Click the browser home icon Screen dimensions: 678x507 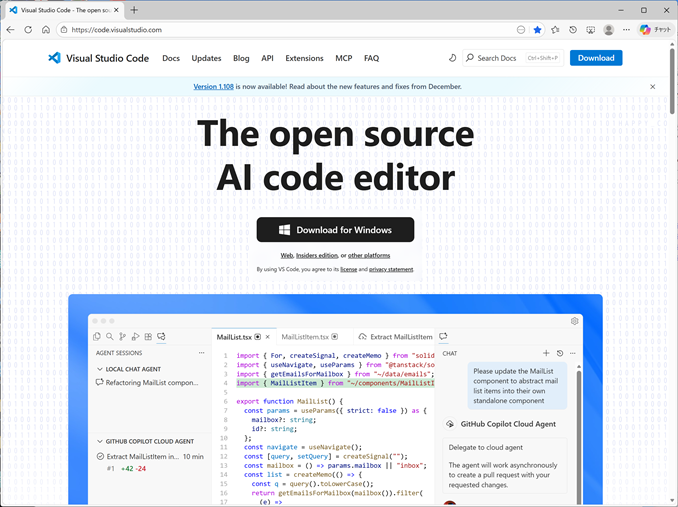pos(47,30)
